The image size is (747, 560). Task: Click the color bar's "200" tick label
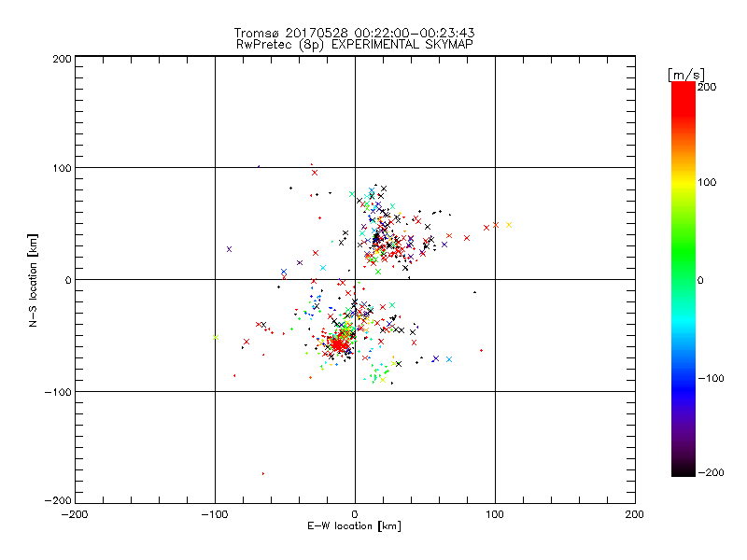point(707,87)
